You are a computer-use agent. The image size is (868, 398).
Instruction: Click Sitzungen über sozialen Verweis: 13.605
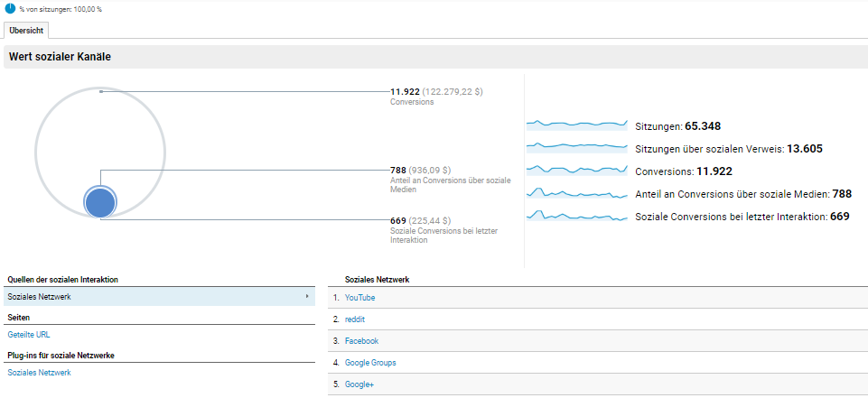(x=729, y=149)
